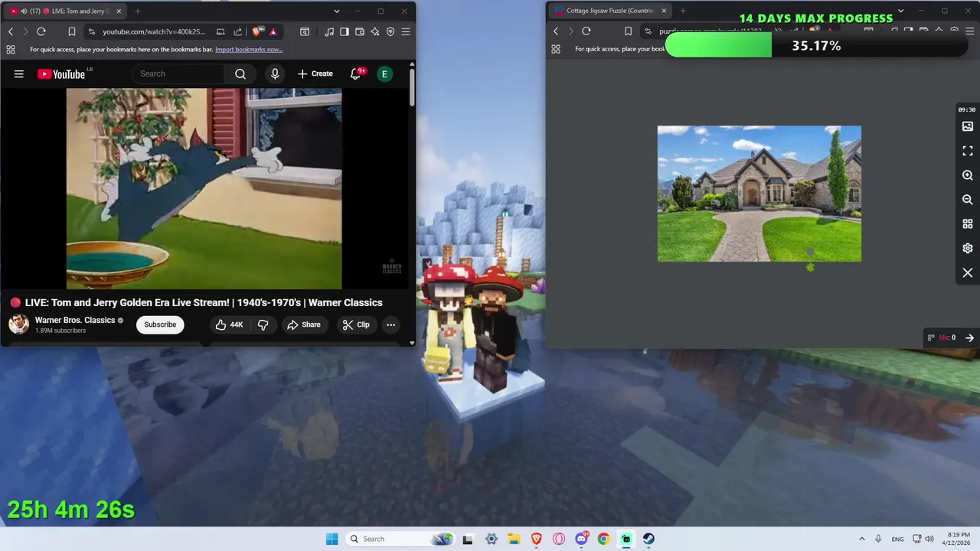Bookmark the puzzle page

tap(628, 31)
